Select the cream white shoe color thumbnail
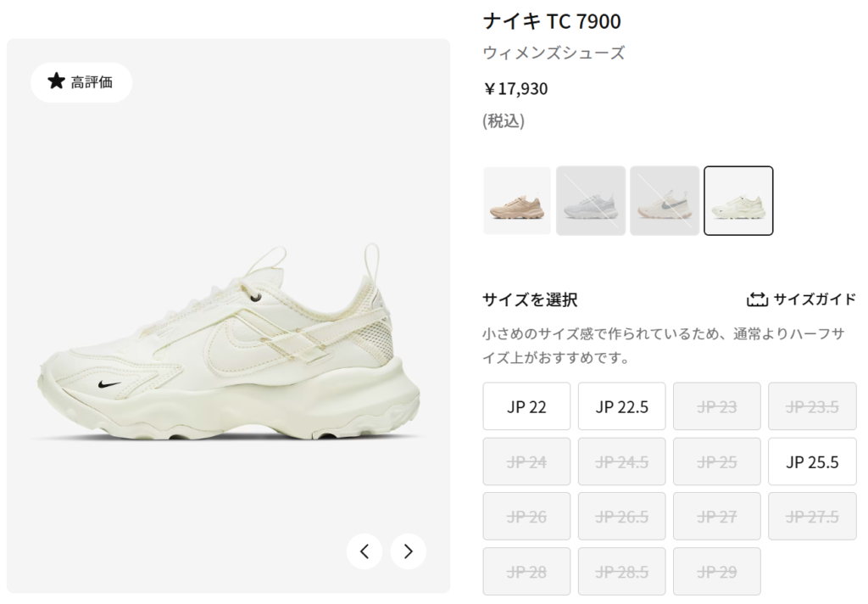The height and width of the screenshot is (604, 868). (738, 200)
